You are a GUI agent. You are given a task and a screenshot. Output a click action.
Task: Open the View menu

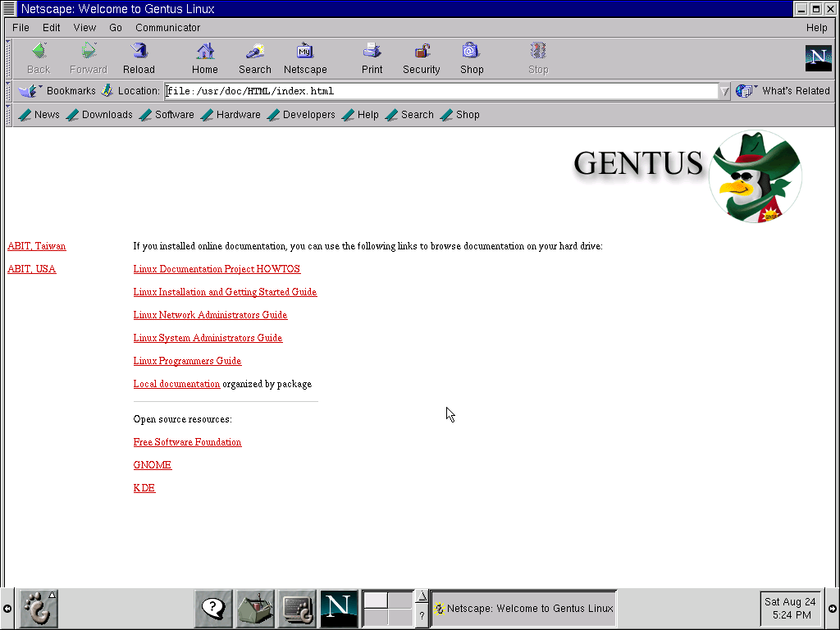coord(84,27)
